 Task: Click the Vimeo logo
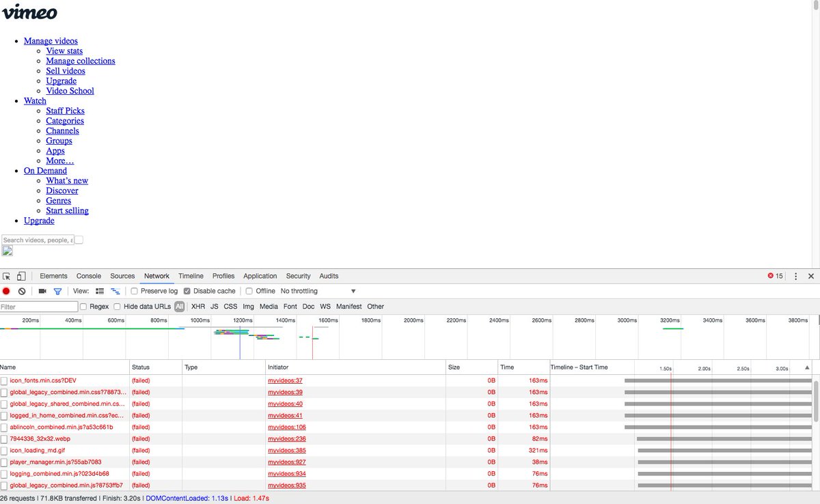pos(30,12)
